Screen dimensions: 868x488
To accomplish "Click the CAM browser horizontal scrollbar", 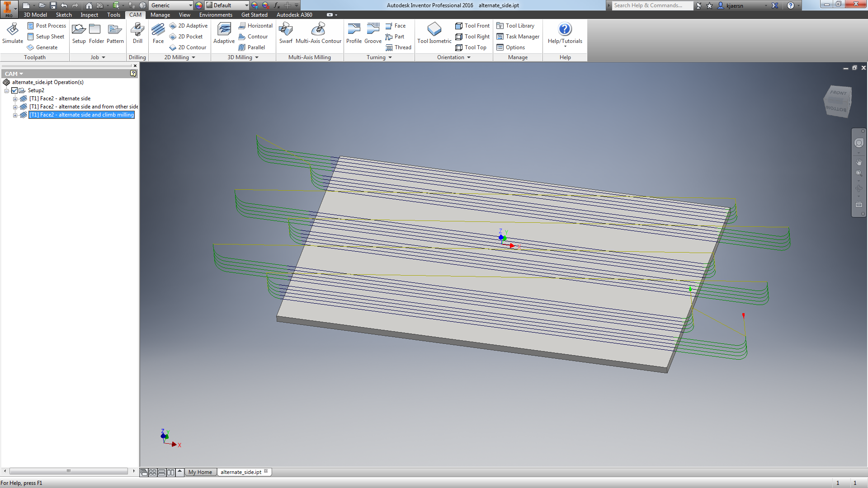I will (x=68, y=471).
